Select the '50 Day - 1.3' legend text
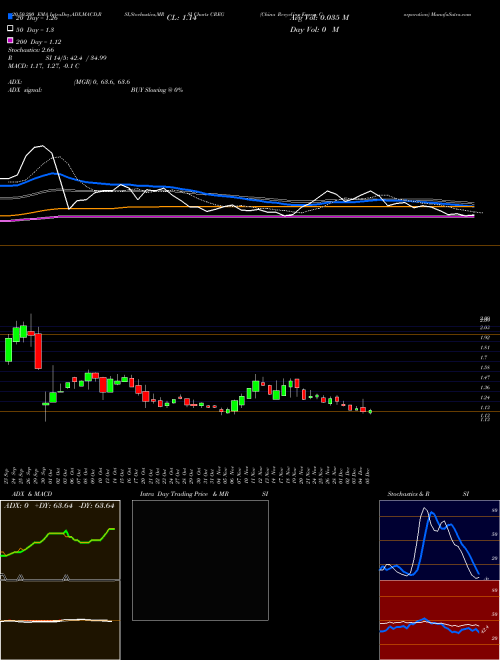The width and height of the screenshot is (500, 660). click(x=34, y=30)
